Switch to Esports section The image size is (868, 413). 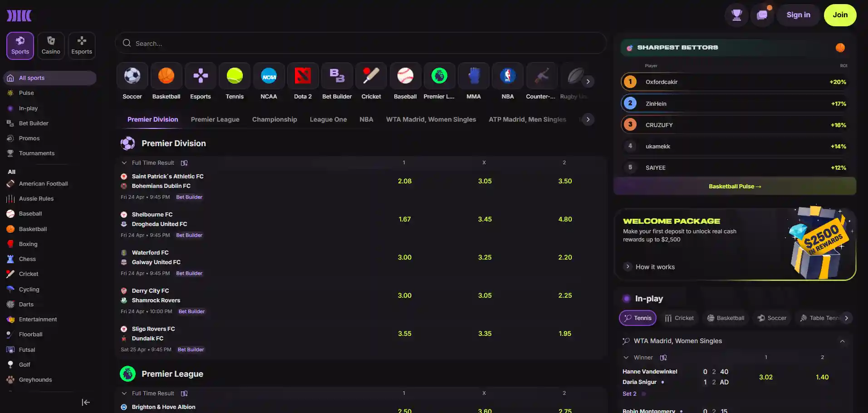[x=82, y=46]
